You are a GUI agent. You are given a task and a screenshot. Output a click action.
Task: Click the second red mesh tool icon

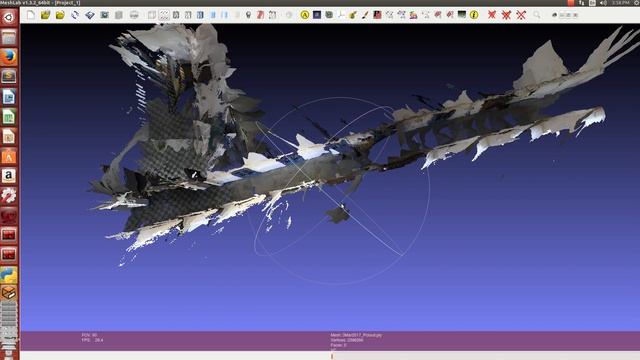[450, 15]
